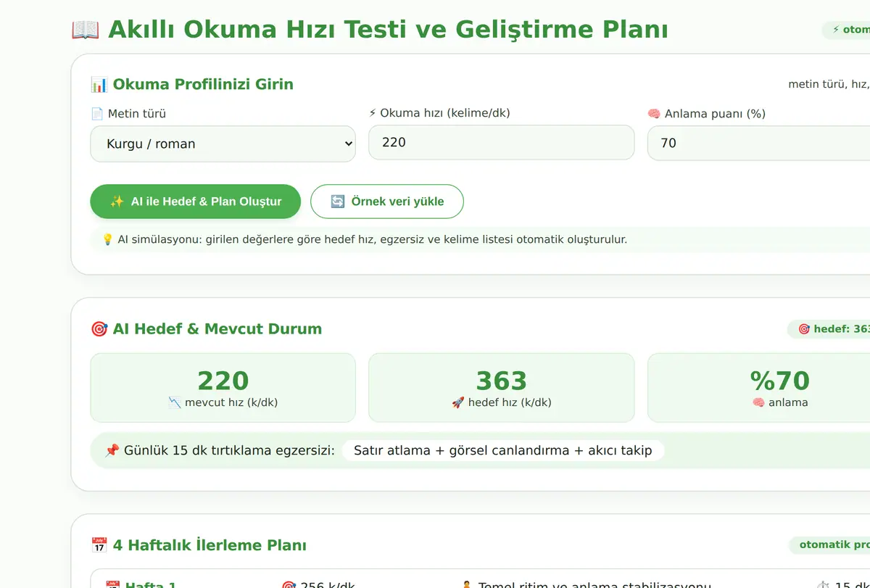
Task: Click the calendar icon beside 4 Haftalık İlerleme Planı
Action: tap(99, 545)
